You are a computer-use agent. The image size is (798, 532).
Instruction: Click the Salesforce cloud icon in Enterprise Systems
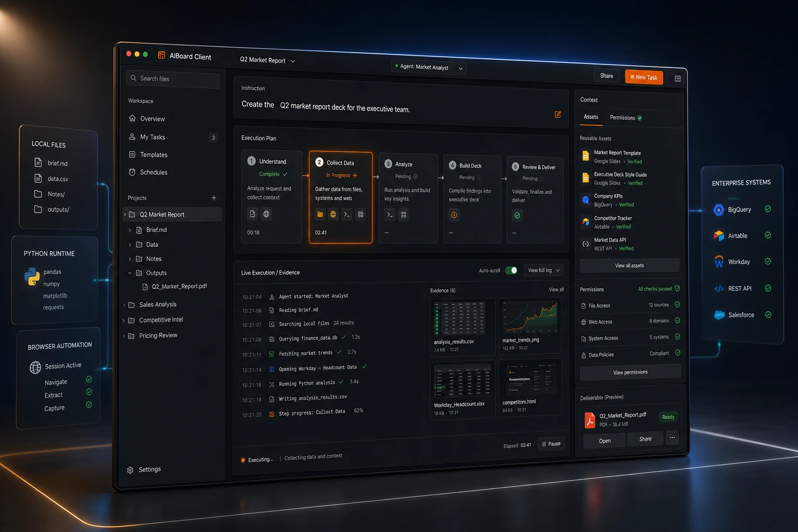point(720,315)
